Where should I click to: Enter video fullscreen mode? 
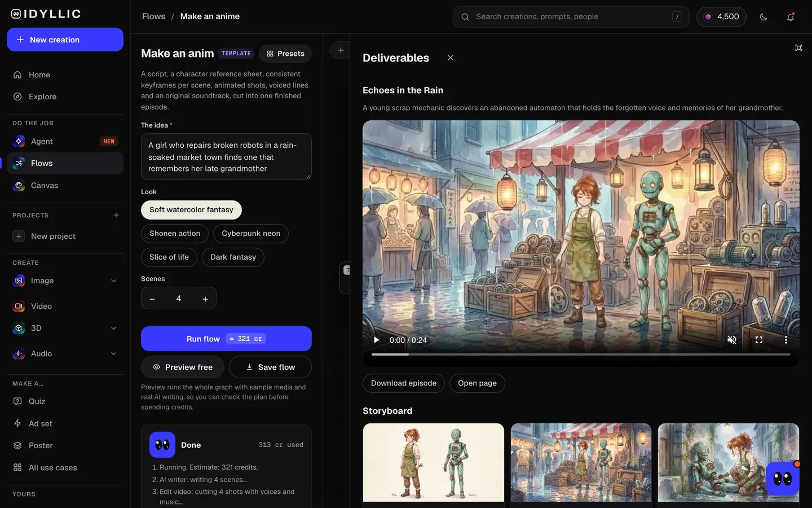759,340
